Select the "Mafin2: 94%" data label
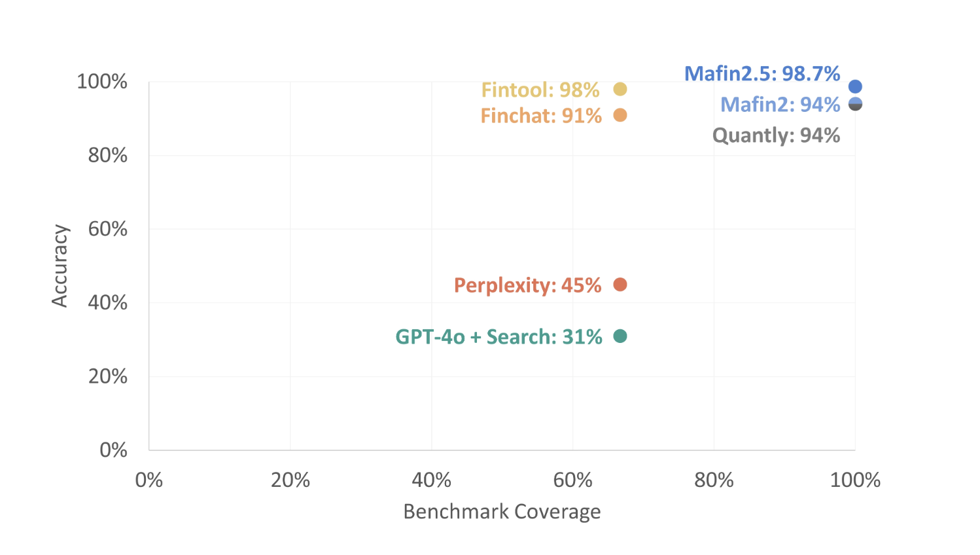This screenshot has width=980, height=555. [x=780, y=105]
